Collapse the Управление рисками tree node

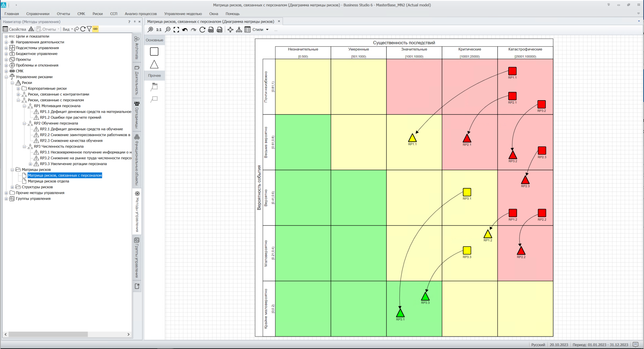(x=6, y=77)
